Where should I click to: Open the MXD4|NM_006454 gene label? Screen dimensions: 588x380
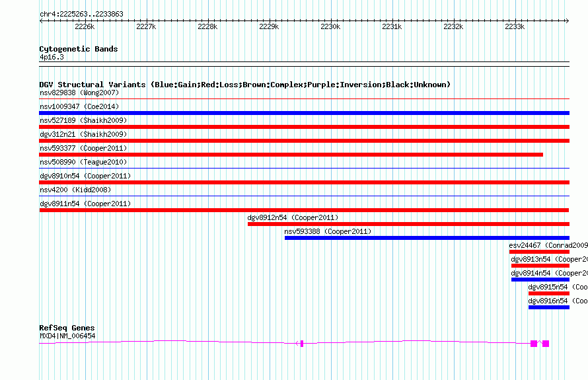67,336
